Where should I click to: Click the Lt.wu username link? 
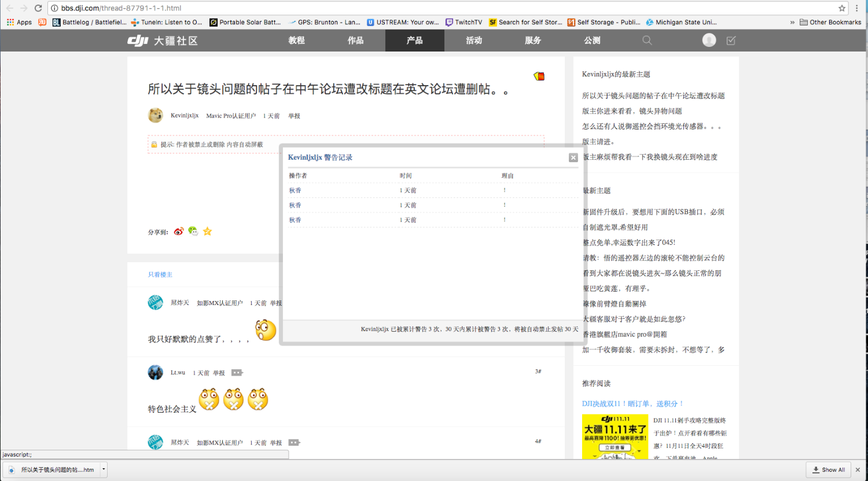click(178, 372)
